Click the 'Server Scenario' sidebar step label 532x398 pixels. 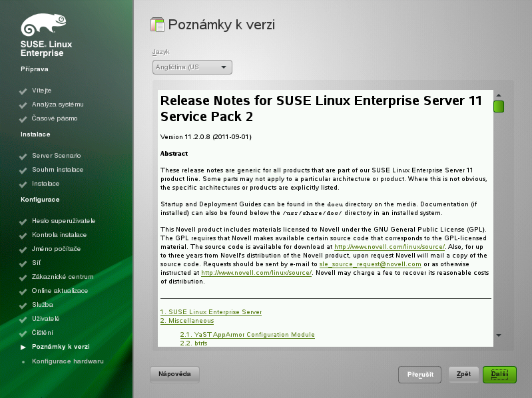(57, 156)
